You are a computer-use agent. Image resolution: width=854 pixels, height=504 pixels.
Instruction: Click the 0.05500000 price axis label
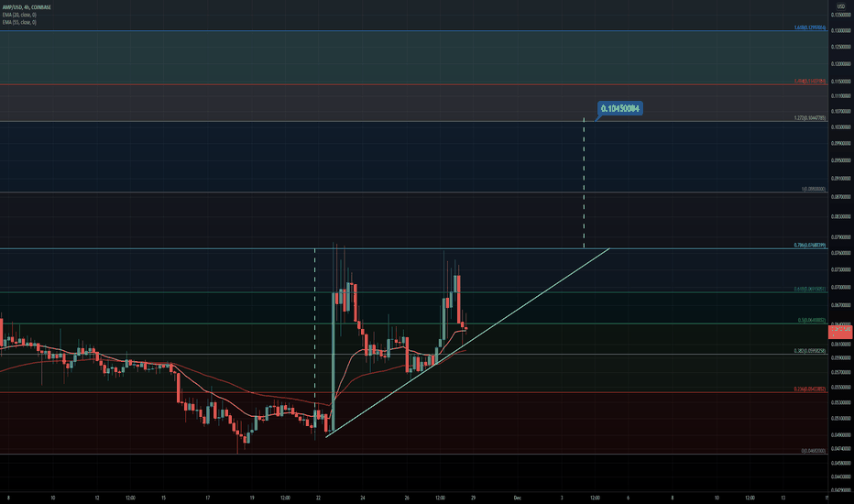841,387
